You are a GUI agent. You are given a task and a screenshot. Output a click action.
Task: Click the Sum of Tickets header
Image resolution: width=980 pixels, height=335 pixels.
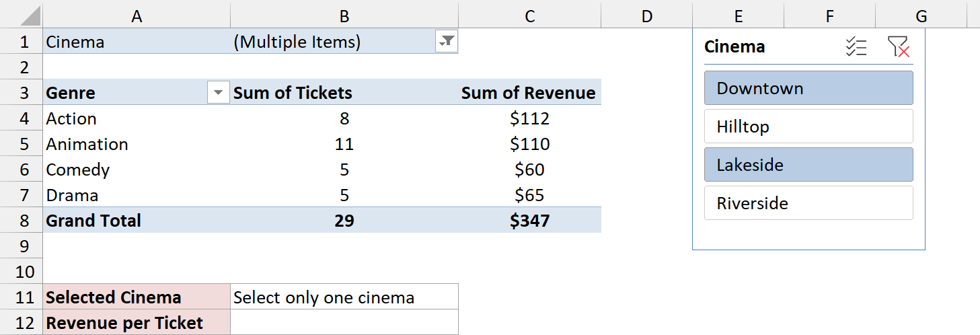tap(344, 93)
